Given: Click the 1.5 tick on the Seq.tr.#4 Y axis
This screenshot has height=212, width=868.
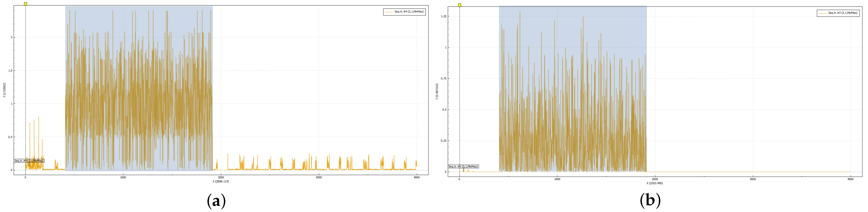Looking at the screenshot, I should coord(10,71).
